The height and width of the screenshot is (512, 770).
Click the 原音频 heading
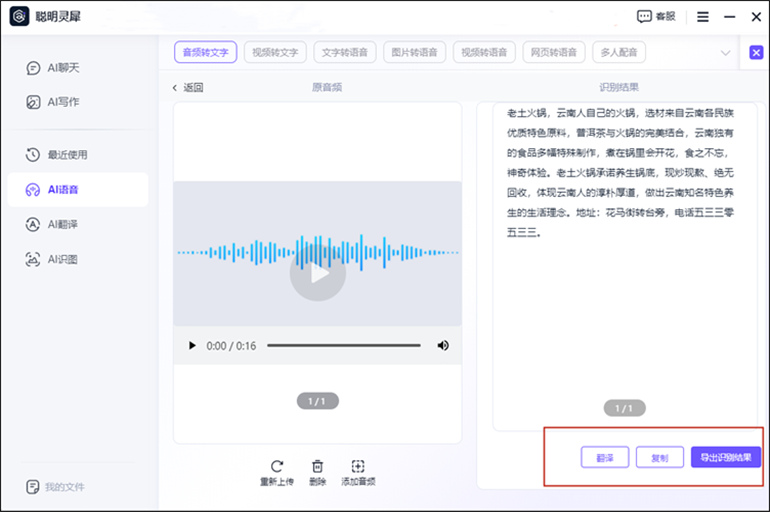[x=327, y=87]
